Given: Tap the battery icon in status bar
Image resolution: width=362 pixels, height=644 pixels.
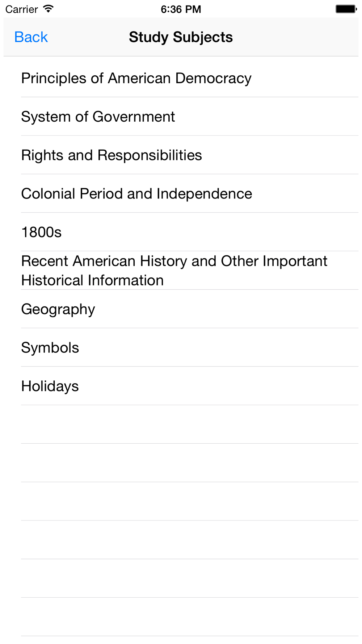Looking at the screenshot, I should 346,9.
